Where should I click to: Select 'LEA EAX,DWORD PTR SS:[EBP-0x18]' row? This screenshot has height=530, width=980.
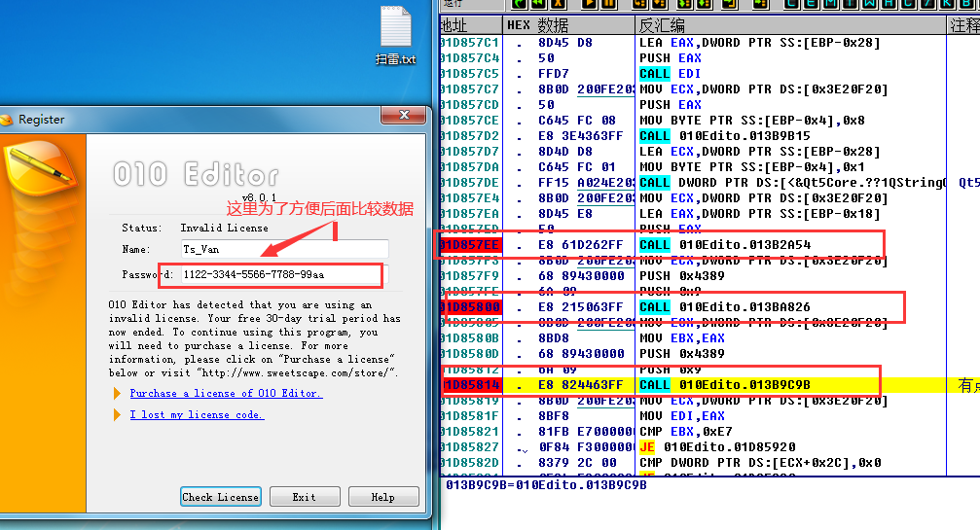759,214
